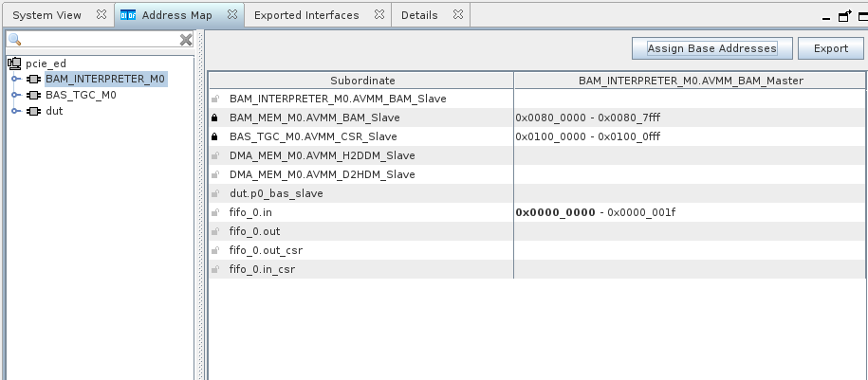The height and width of the screenshot is (380, 868).
Task: Click the BAM_INTERPRETER_M0.AVMM_BAM_Master column header
Action: (x=691, y=81)
